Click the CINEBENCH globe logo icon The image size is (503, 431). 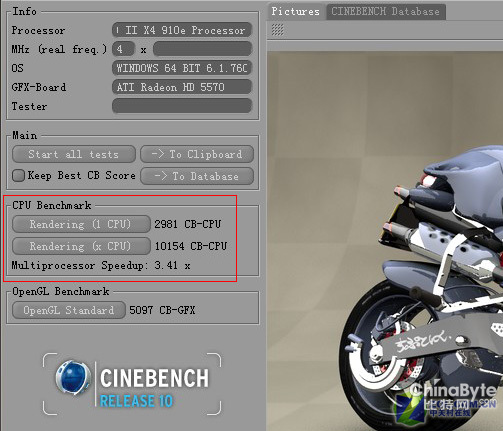[73, 377]
